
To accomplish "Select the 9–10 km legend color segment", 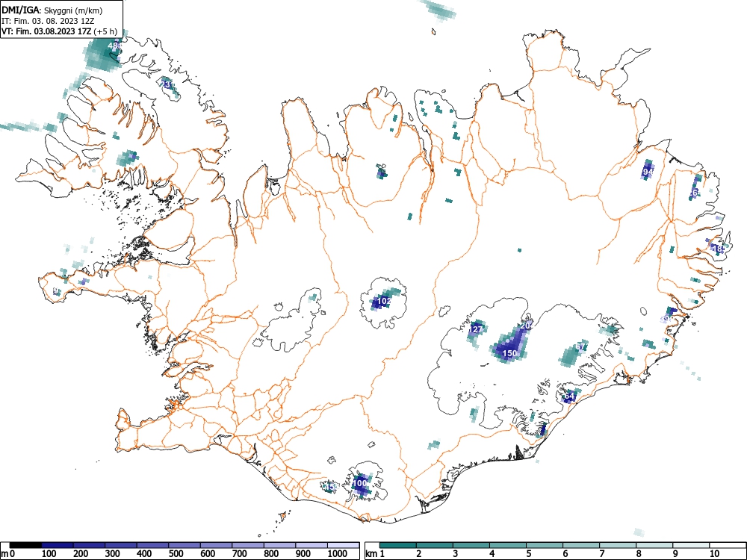I will coord(691,545).
